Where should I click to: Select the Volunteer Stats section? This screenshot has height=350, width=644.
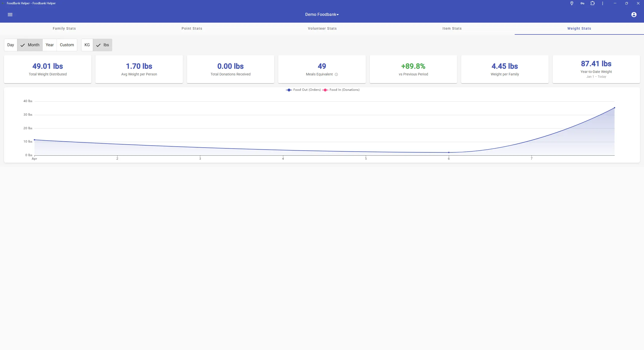tap(322, 28)
